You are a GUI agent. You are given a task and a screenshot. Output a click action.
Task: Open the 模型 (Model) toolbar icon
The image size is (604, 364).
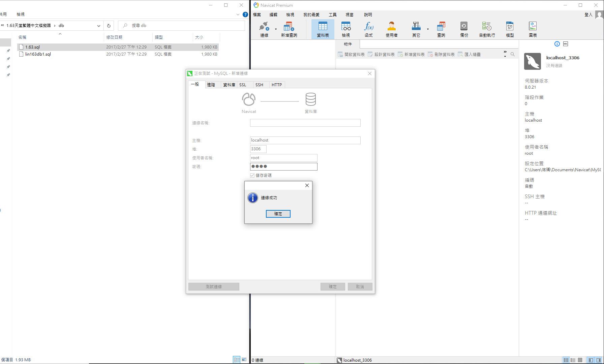pyautogui.click(x=510, y=29)
